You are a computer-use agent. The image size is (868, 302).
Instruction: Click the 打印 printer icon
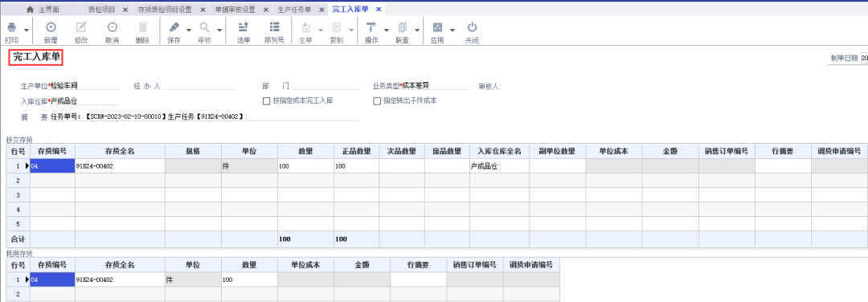[11, 27]
